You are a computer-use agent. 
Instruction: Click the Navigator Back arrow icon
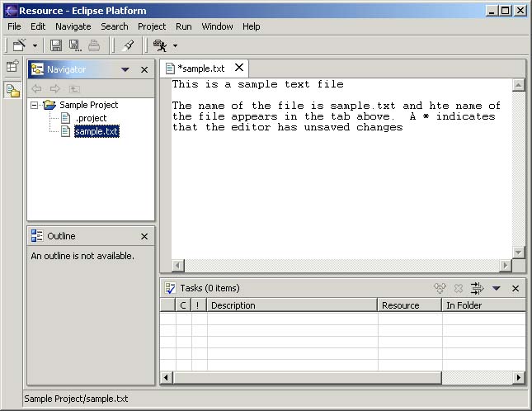(x=36, y=89)
